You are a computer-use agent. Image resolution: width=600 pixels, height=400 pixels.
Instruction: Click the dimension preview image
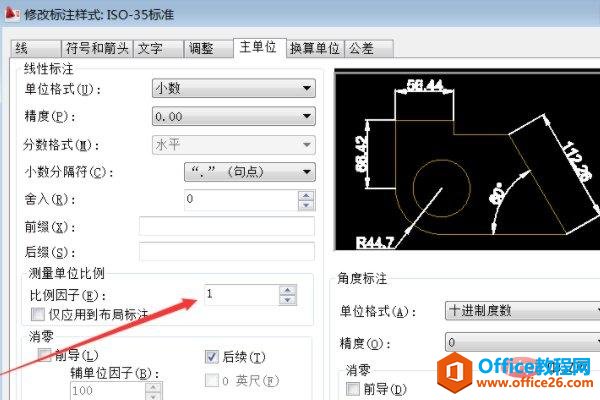pyautogui.click(x=467, y=160)
